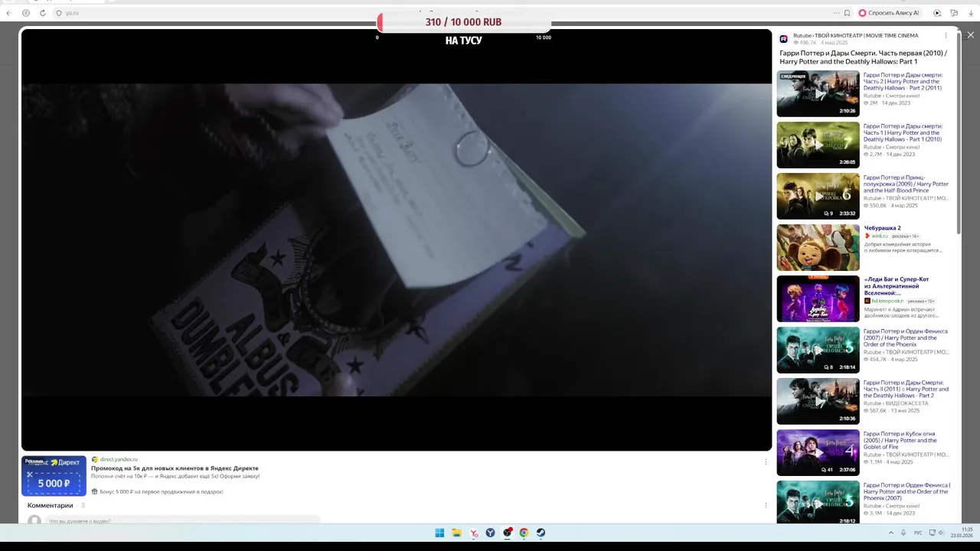Go back using the browser back arrow
The width and height of the screenshot is (980, 551).
[9, 13]
